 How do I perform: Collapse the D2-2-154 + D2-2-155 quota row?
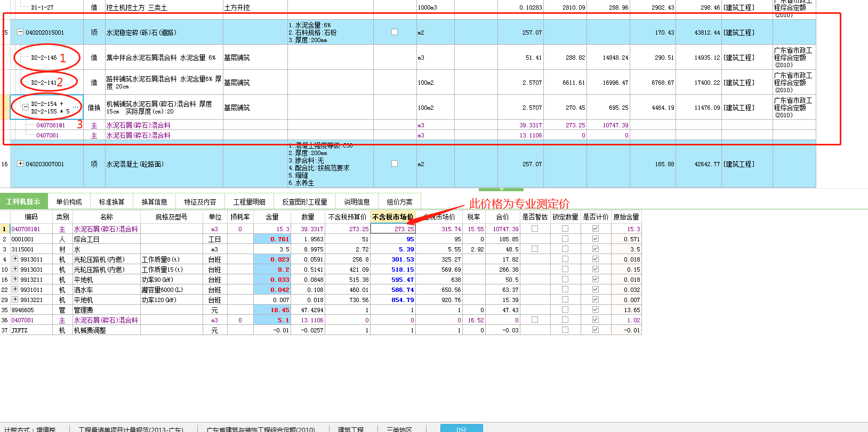[x=25, y=107]
